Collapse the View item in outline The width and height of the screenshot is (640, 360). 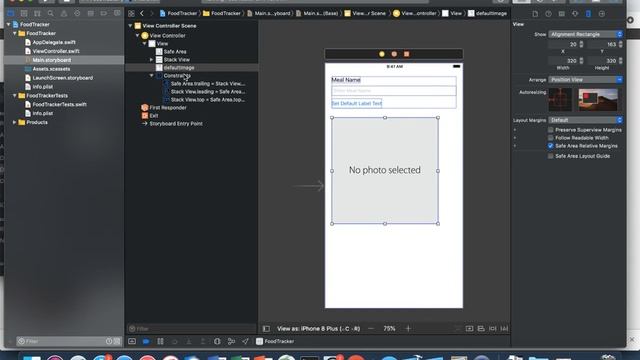coord(144,43)
